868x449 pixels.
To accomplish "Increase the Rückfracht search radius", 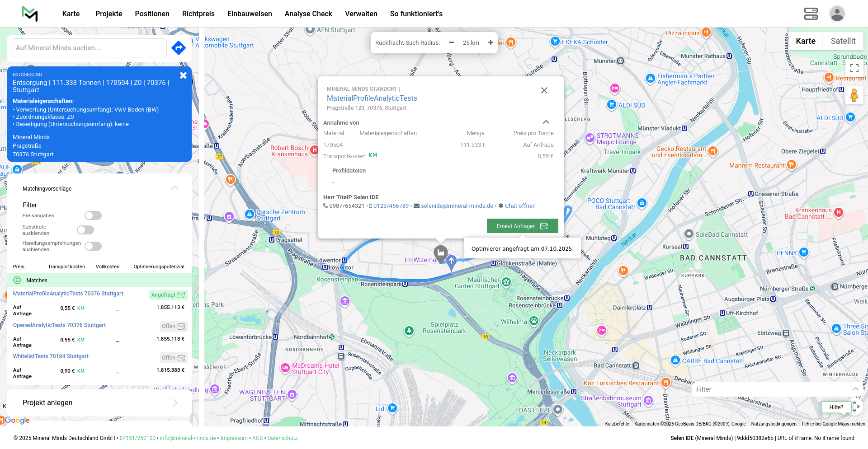I will [x=491, y=42].
